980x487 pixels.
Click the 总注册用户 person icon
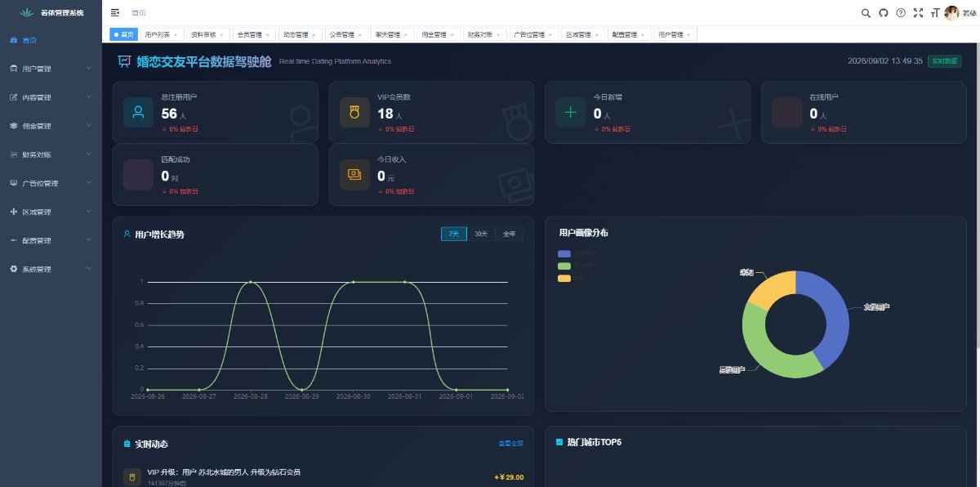(x=138, y=112)
